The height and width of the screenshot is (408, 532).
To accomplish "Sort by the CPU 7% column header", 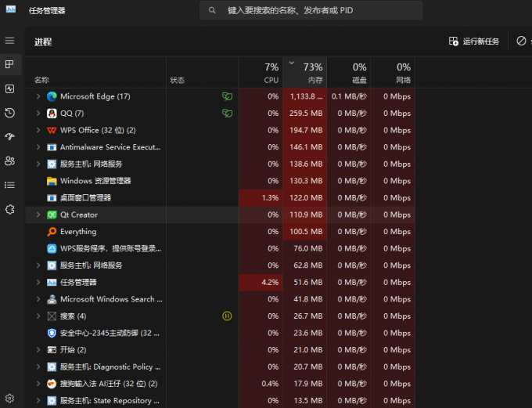I will (261, 73).
